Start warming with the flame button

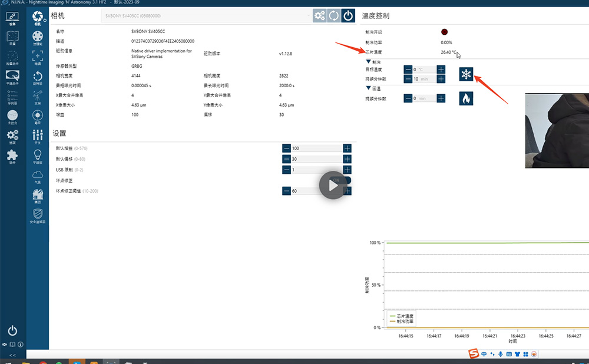(x=466, y=98)
